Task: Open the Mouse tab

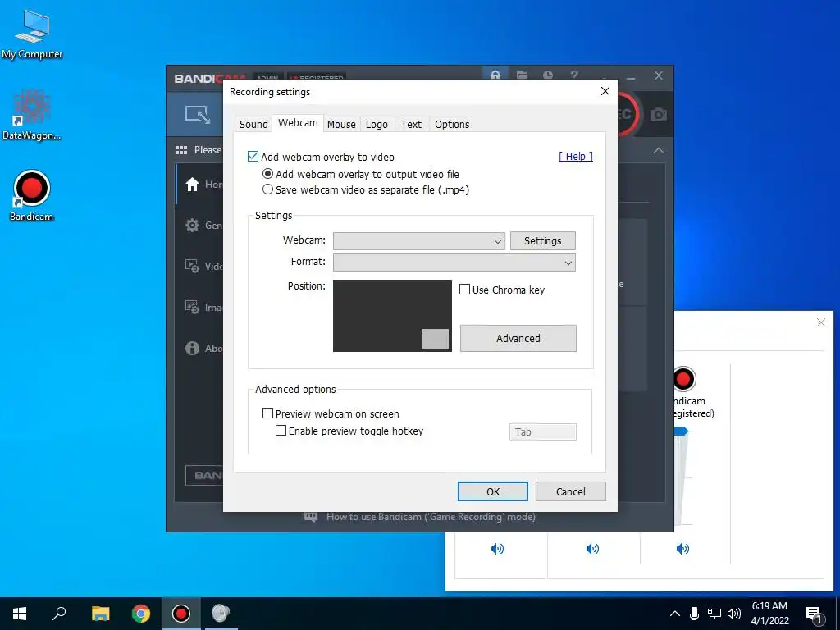Action: [x=341, y=125]
